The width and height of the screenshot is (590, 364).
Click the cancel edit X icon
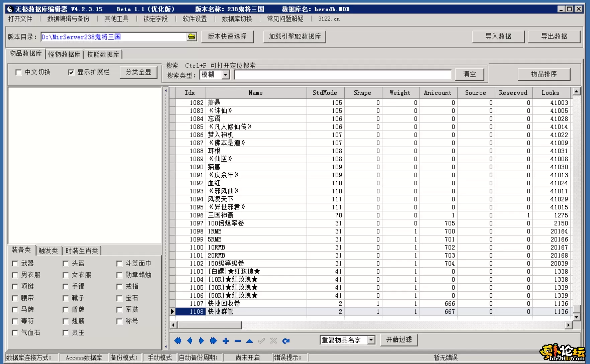click(274, 341)
